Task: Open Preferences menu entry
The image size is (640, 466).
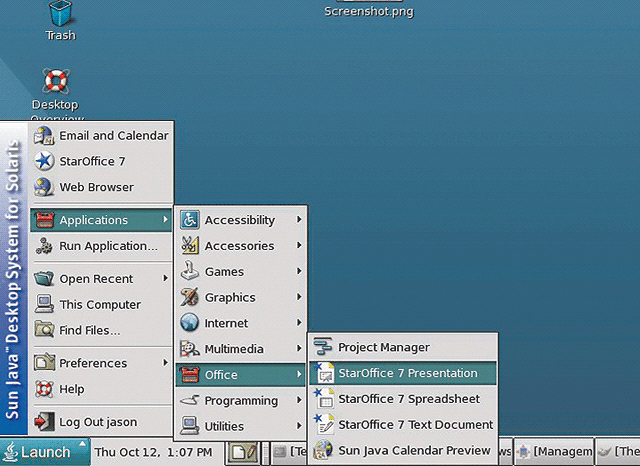Action: click(x=101, y=363)
